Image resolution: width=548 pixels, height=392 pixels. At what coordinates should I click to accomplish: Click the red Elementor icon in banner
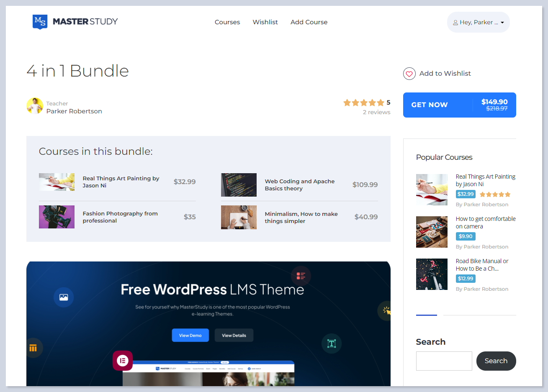(x=123, y=360)
